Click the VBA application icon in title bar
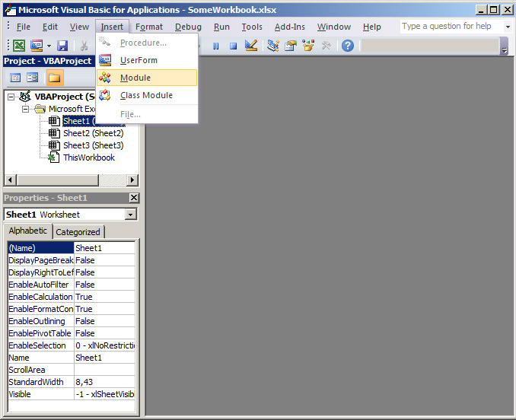516x420 pixels. pos(10,10)
